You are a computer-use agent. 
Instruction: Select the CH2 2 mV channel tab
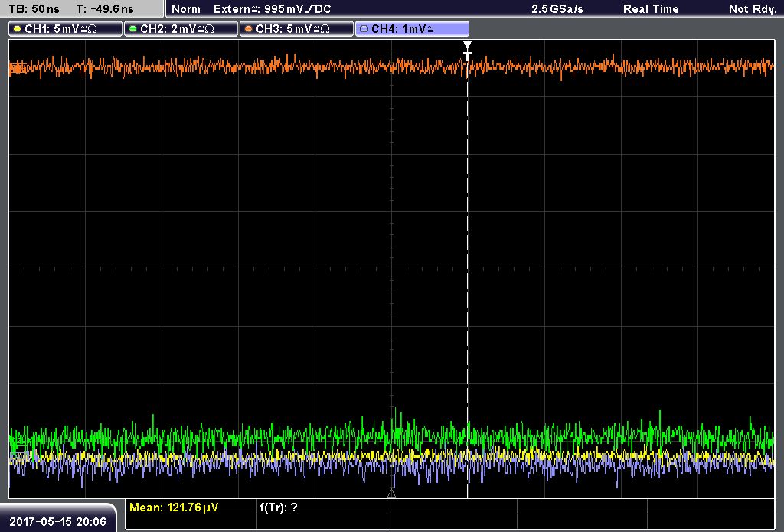tap(181, 29)
